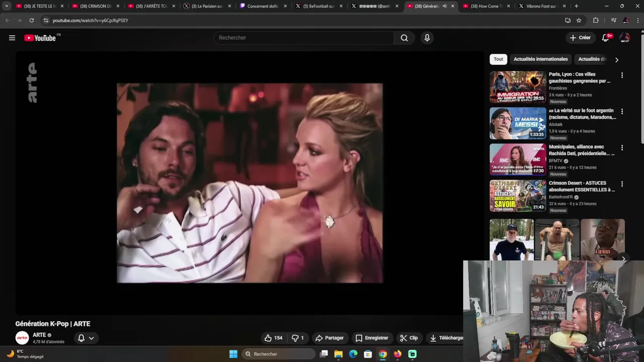The width and height of the screenshot is (644, 362).
Task: Click the ARTE channel name
Action: pos(39,335)
